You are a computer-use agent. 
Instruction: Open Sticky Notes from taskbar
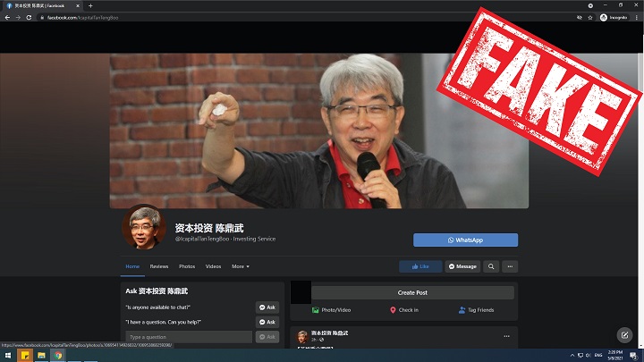[25, 356]
